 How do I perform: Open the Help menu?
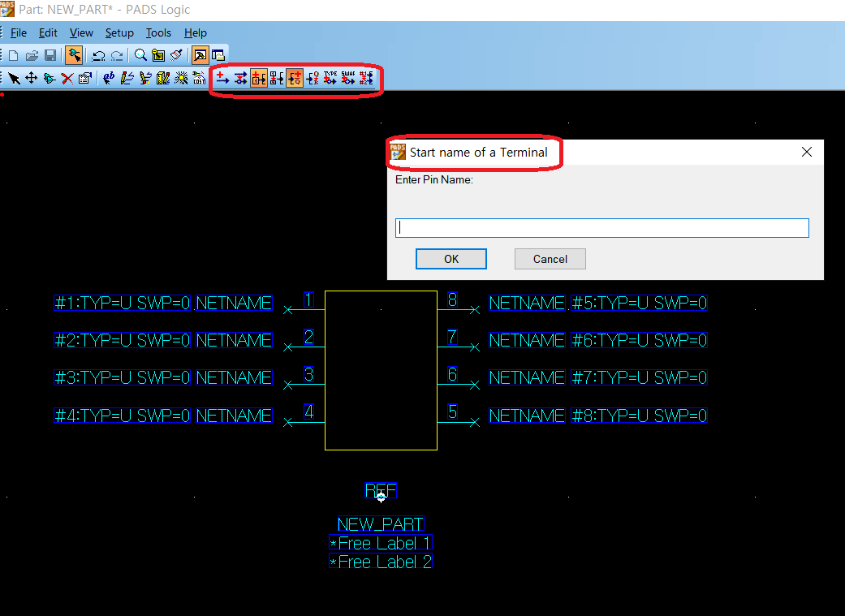195,33
